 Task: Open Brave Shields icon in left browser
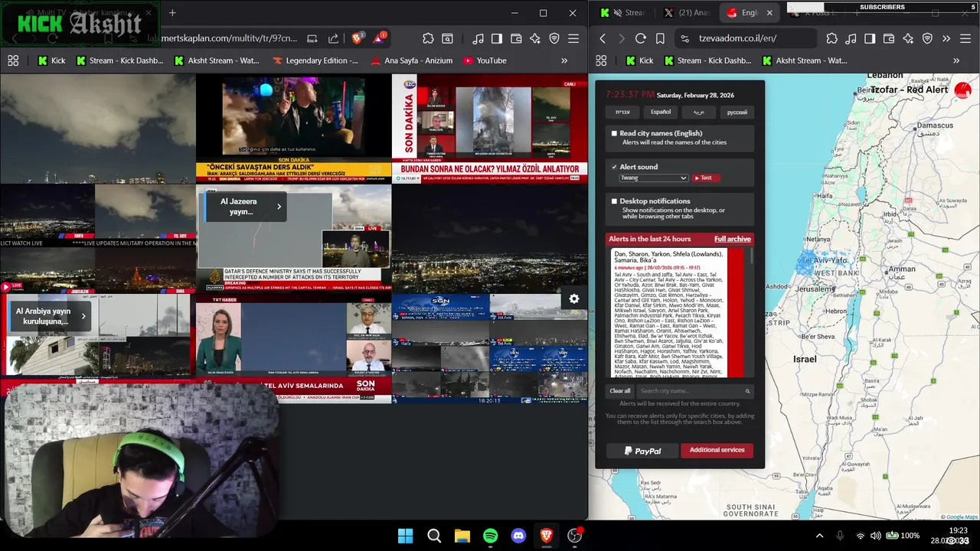pyautogui.click(x=357, y=38)
